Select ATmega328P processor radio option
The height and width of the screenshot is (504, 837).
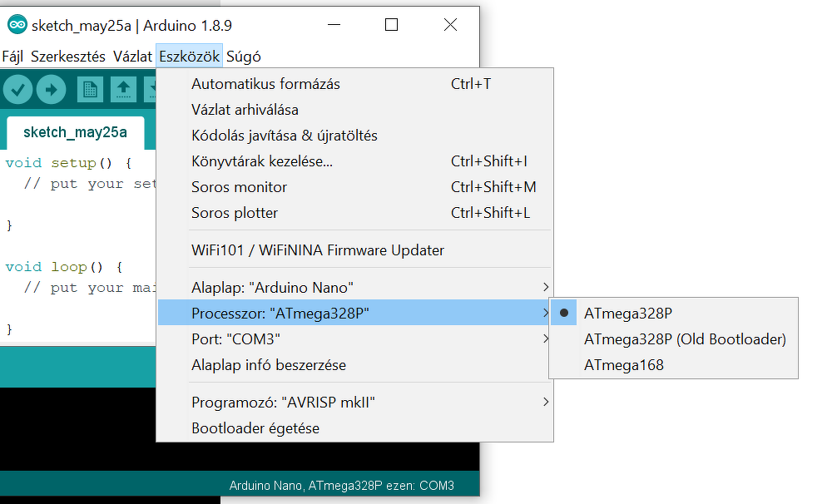coord(674,313)
